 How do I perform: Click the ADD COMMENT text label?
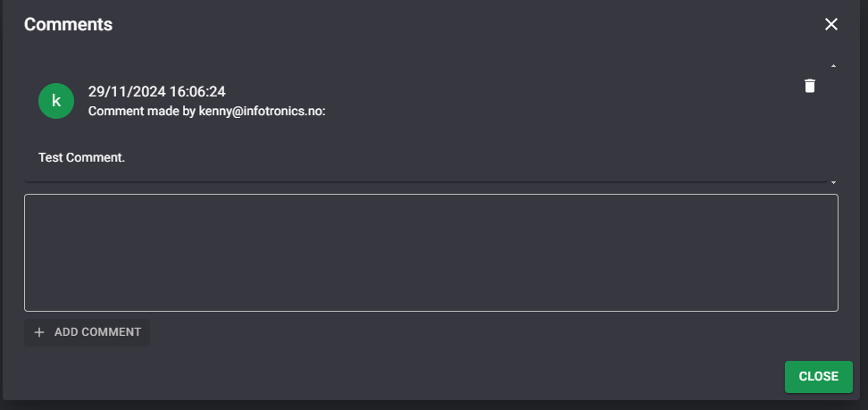point(97,332)
